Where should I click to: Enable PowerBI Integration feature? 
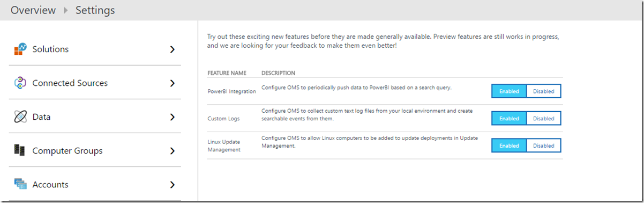[x=509, y=91]
